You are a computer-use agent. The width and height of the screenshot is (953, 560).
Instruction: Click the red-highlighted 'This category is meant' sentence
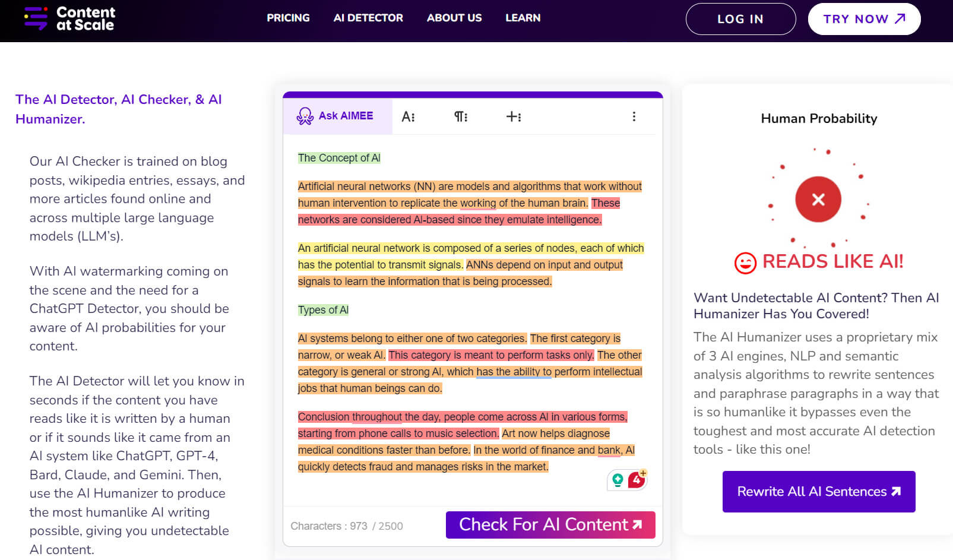[x=490, y=355]
